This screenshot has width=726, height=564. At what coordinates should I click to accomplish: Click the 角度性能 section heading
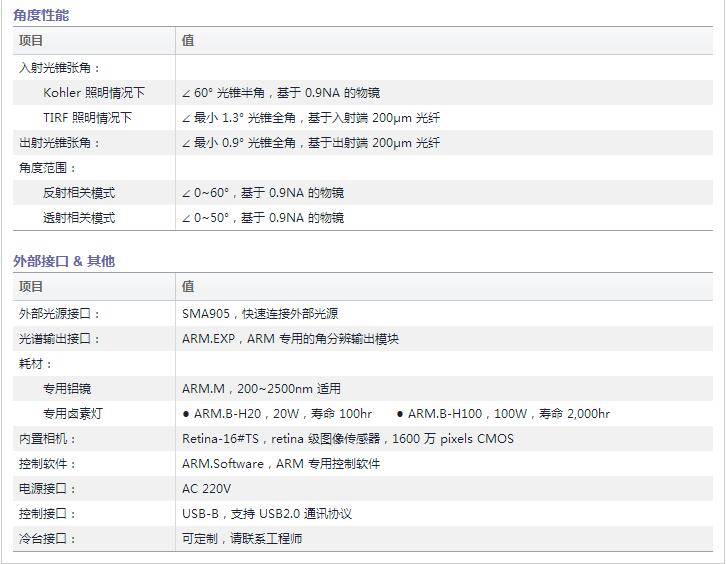click(41, 15)
